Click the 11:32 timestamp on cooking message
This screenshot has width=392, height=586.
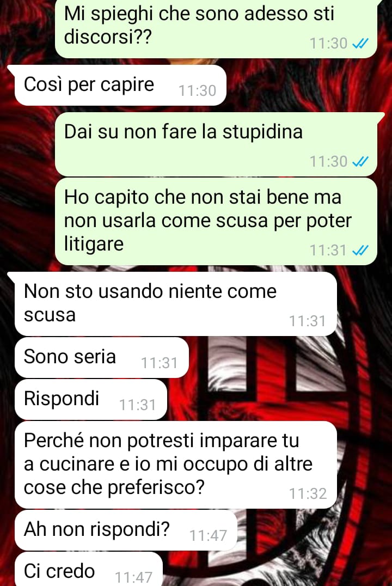pyautogui.click(x=308, y=494)
